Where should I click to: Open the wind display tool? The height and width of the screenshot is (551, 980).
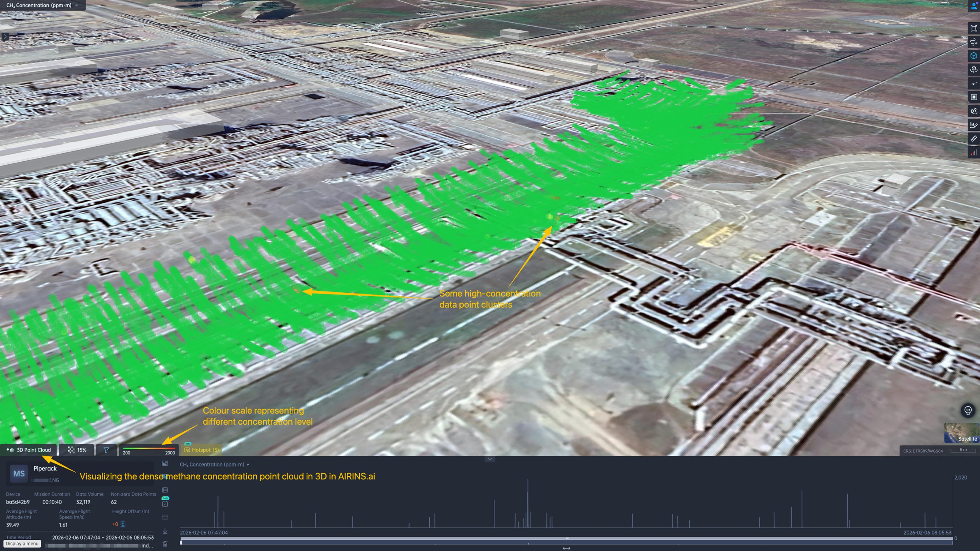973,42
